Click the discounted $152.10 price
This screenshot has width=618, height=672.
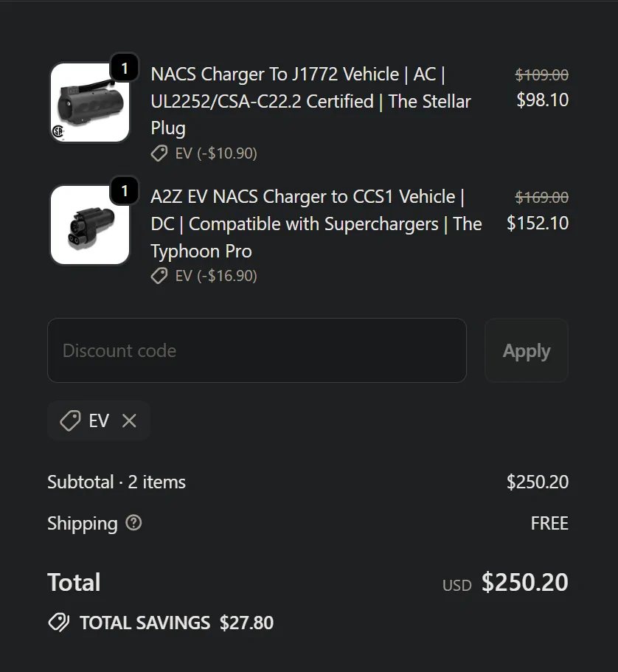(537, 223)
